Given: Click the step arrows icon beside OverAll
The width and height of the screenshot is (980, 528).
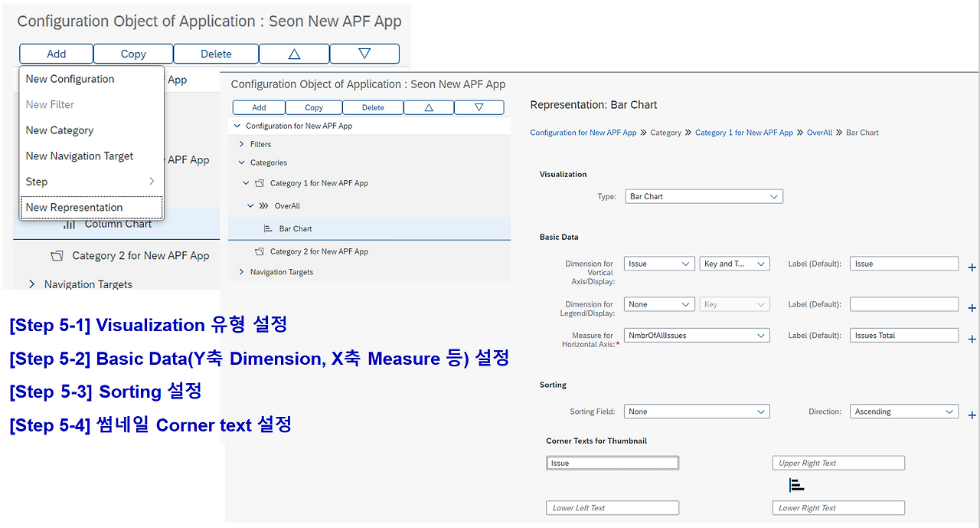Looking at the screenshot, I should tap(263, 205).
